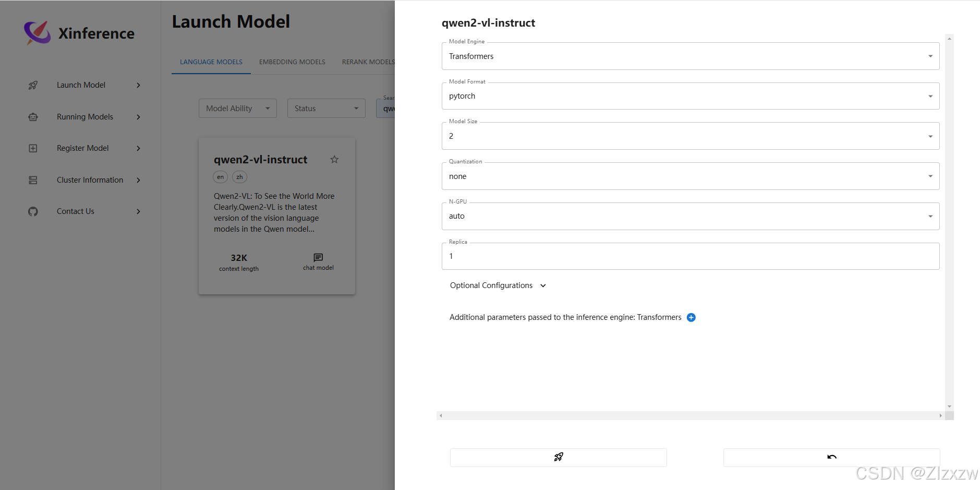Click the zh language tag
980x490 pixels.
(239, 177)
